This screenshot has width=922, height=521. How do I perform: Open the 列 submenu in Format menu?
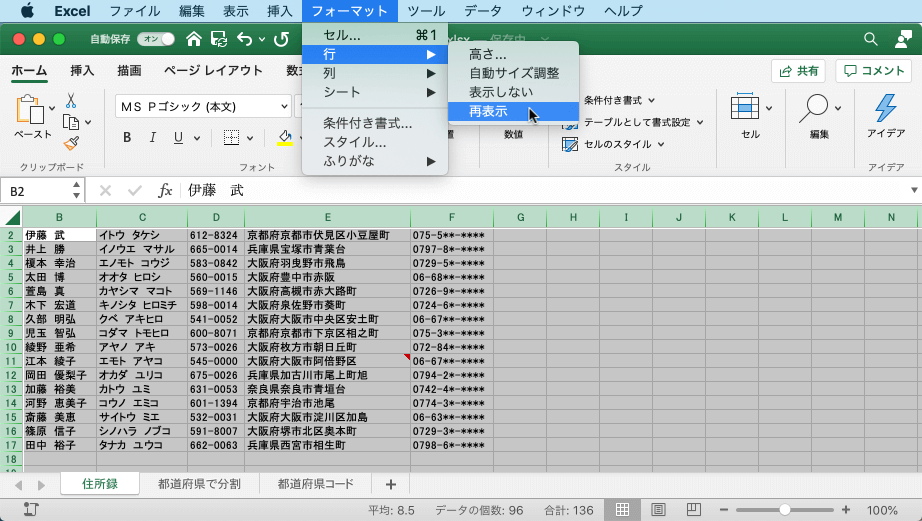tap(375, 74)
